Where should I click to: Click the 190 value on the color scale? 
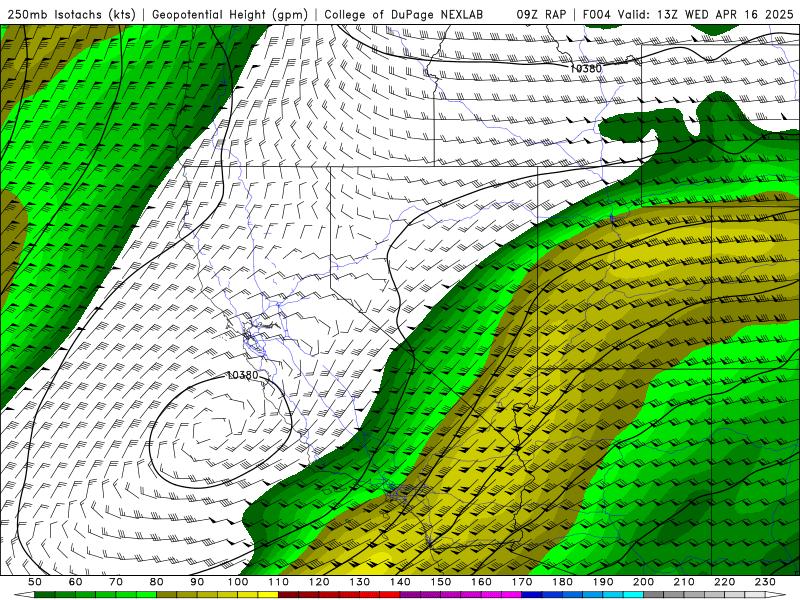pos(603,582)
